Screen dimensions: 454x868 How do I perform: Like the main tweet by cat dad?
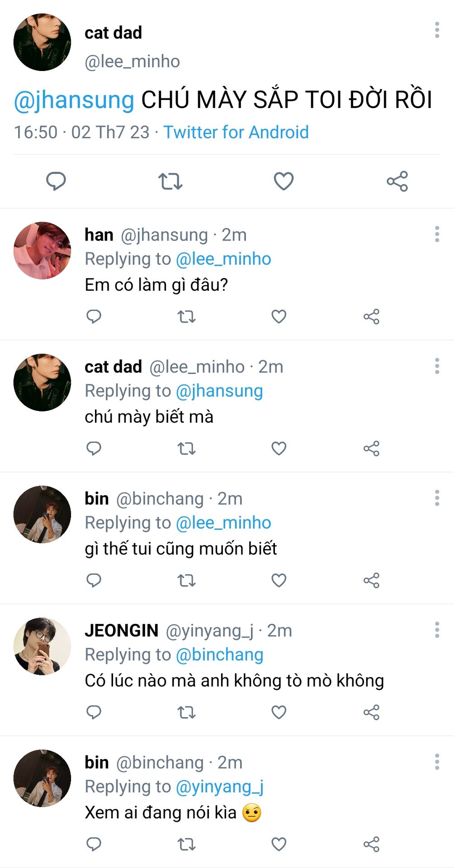pos(284,181)
